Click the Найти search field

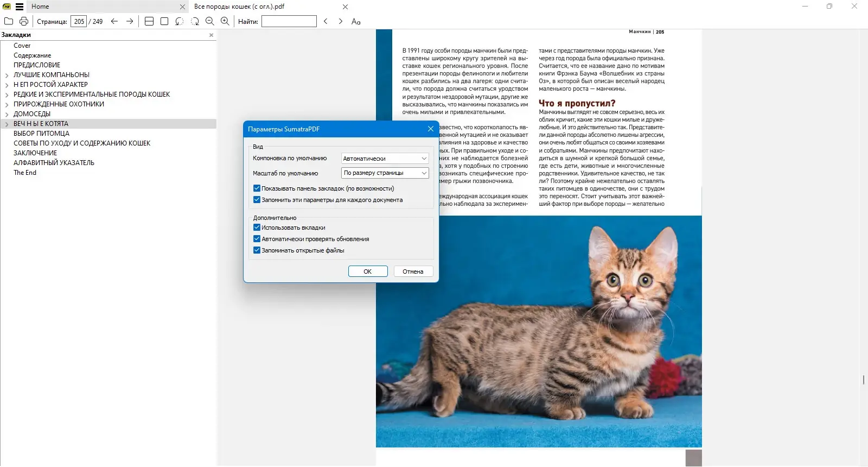(x=289, y=21)
